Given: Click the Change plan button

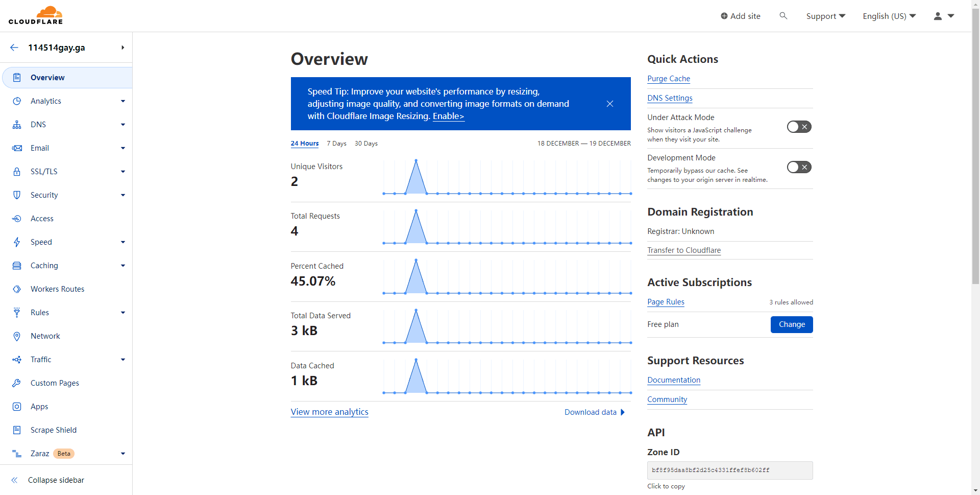Looking at the screenshot, I should (792, 324).
